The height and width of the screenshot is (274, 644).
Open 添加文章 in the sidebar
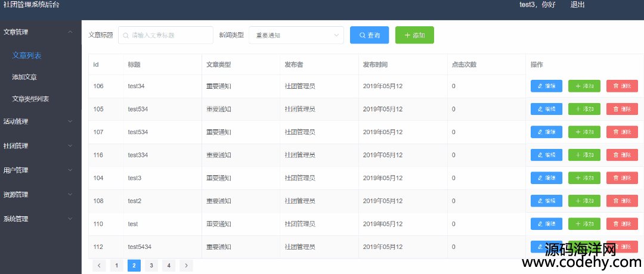[29, 77]
